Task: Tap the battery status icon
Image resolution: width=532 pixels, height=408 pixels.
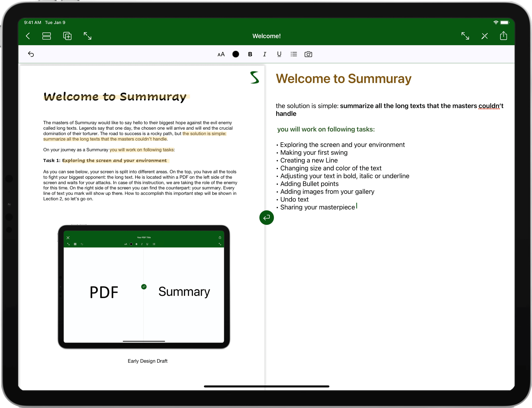Action: point(505,22)
